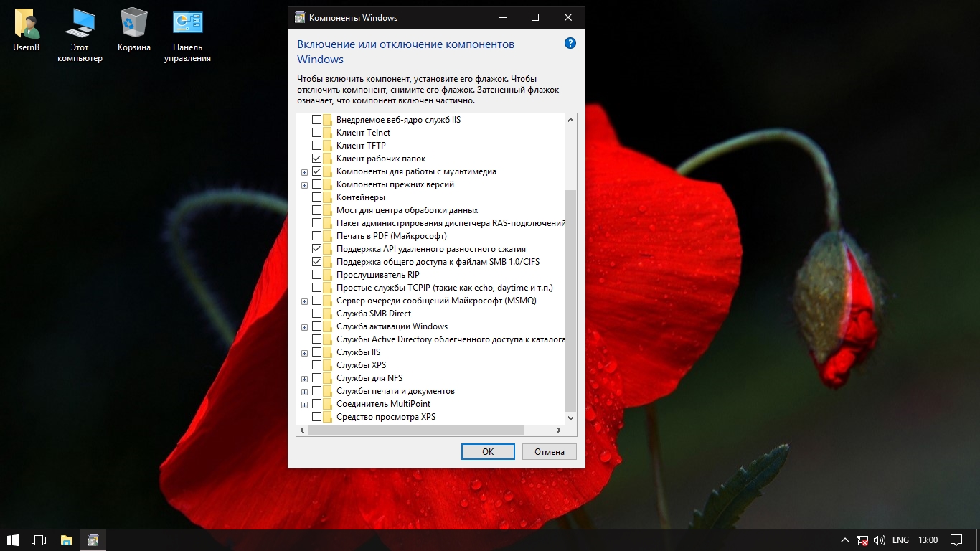The height and width of the screenshot is (551, 980).
Task: Select the Мост для центра обработки данных row
Action: coord(407,210)
